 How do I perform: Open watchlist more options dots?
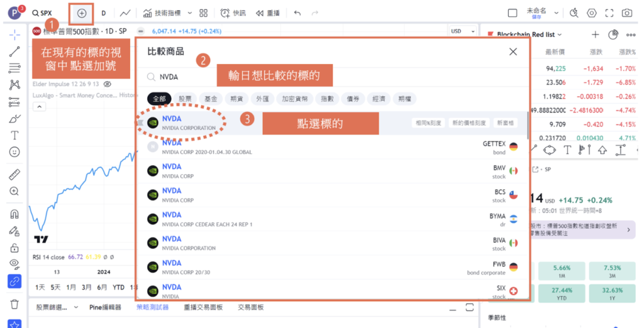pyautogui.click(x=631, y=35)
